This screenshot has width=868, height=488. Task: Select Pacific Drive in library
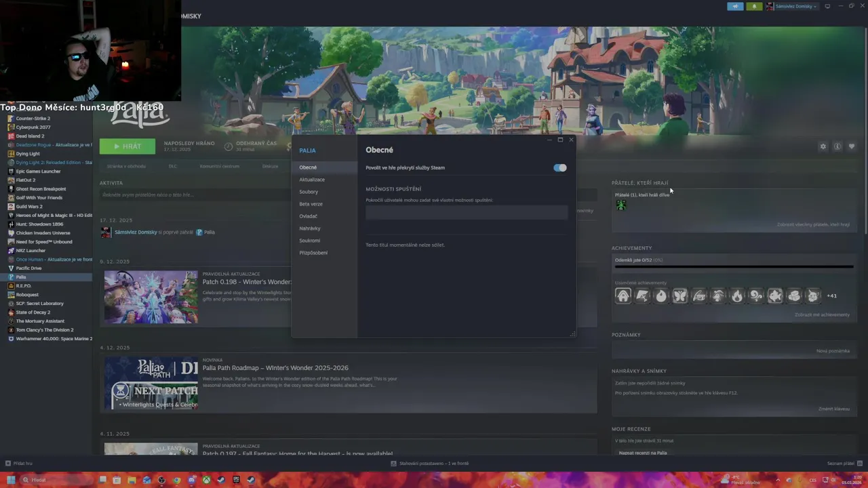pos(46,268)
